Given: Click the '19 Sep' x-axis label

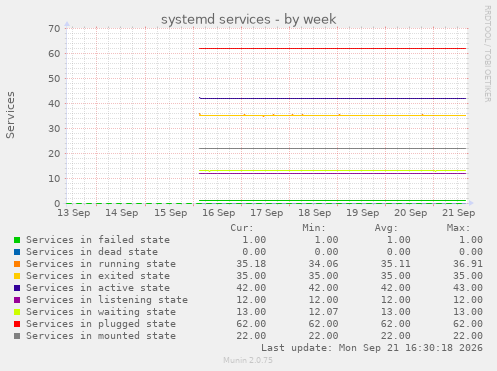Looking at the screenshot, I should tap(363, 213).
